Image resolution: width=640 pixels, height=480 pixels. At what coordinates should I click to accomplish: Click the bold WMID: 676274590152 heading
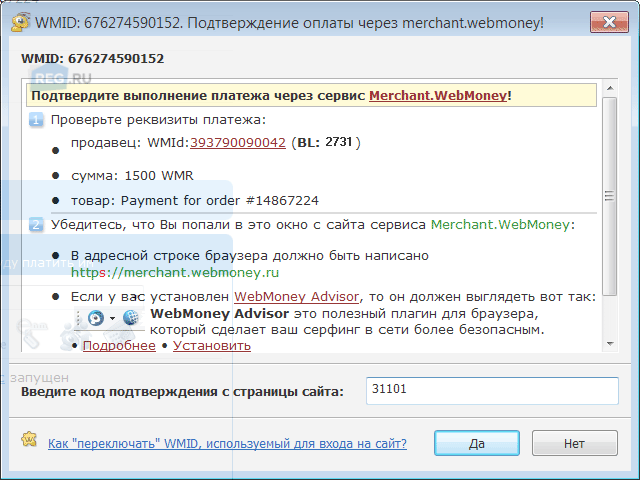tap(93, 59)
